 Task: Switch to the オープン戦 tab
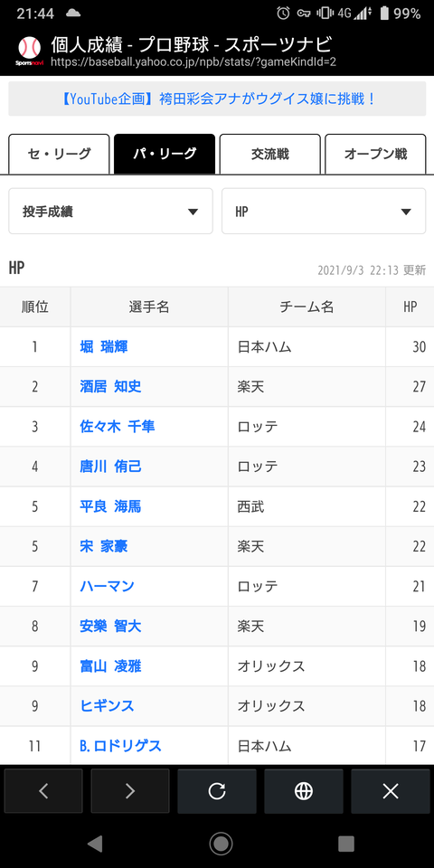tap(375, 154)
